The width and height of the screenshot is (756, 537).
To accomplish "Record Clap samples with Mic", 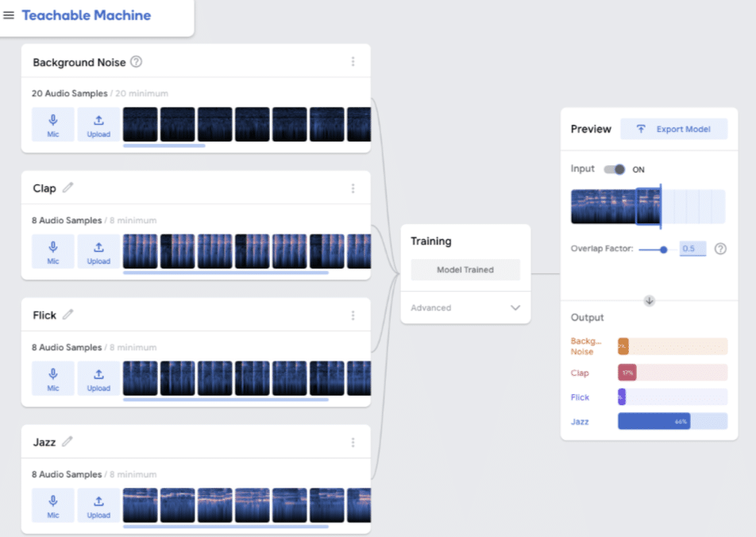I will (x=53, y=251).
